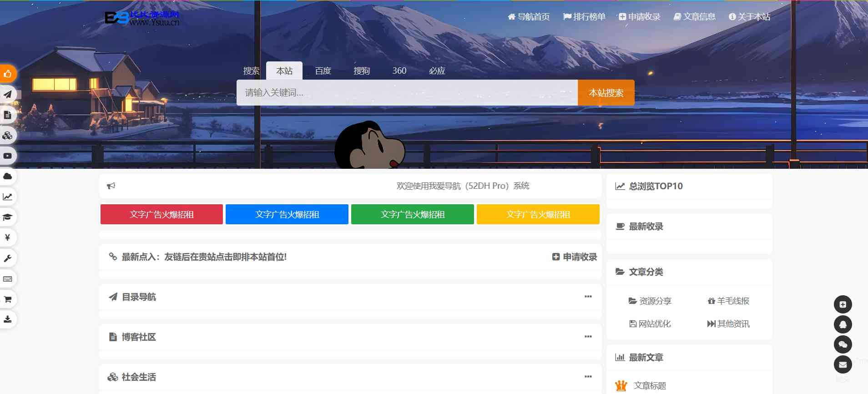Expand the 目录导航 section ellipsis menu
The height and width of the screenshot is (394, 868).
pyautogui.click(x=588, y=297)
